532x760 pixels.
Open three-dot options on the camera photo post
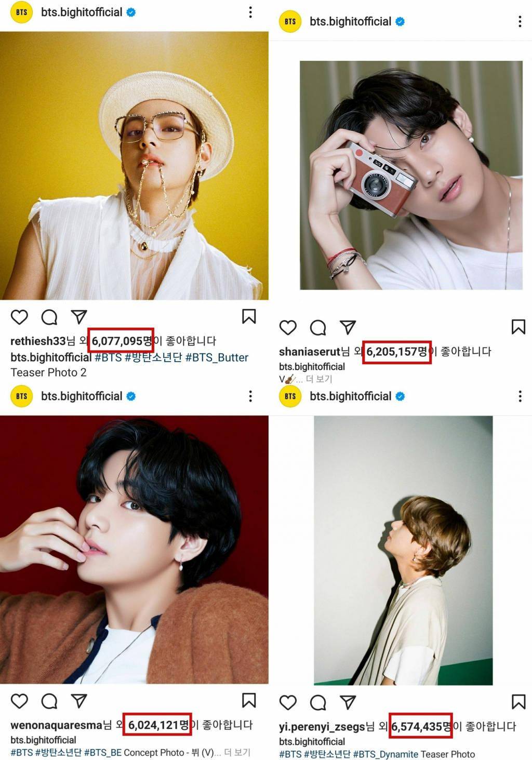coord(520,21)
